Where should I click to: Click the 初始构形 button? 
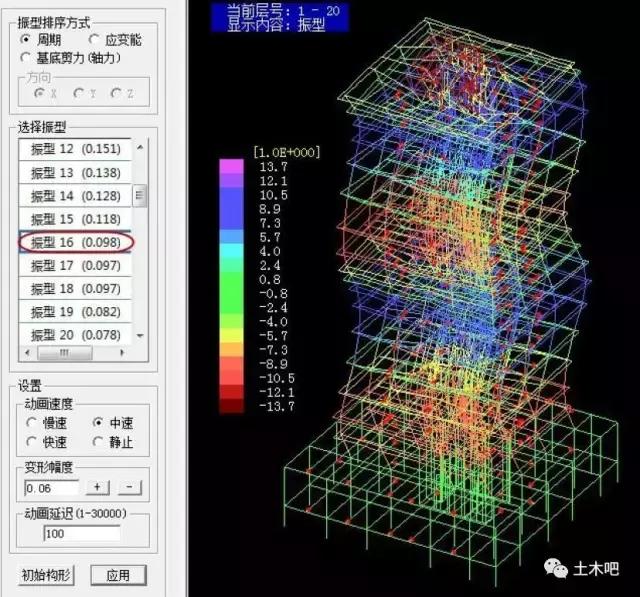[46, 575]
